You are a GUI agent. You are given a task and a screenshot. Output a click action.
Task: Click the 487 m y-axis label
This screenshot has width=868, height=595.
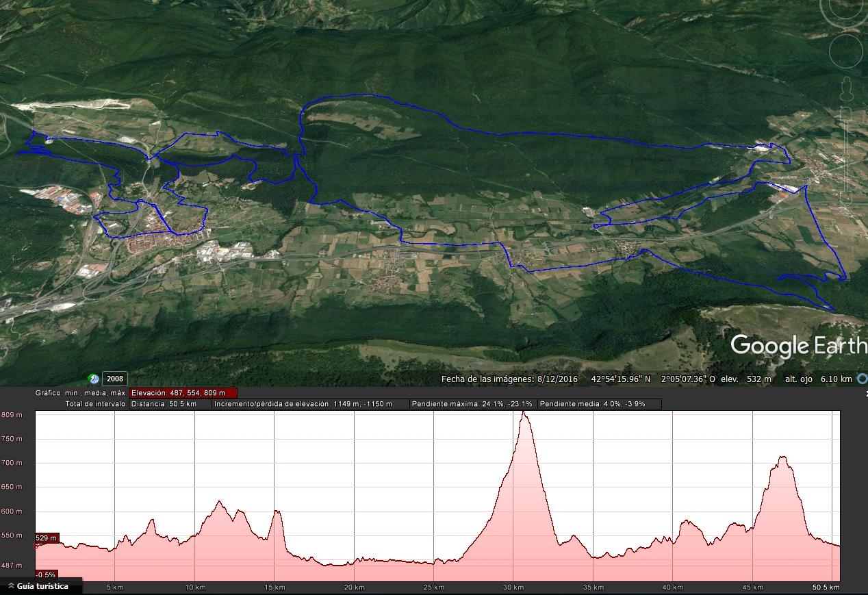11,565
